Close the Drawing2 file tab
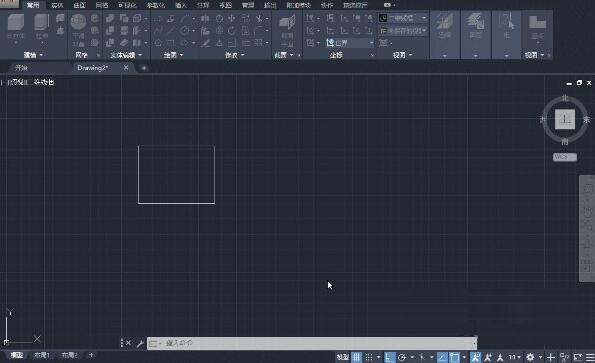595x363 pixels. [126, 68]
